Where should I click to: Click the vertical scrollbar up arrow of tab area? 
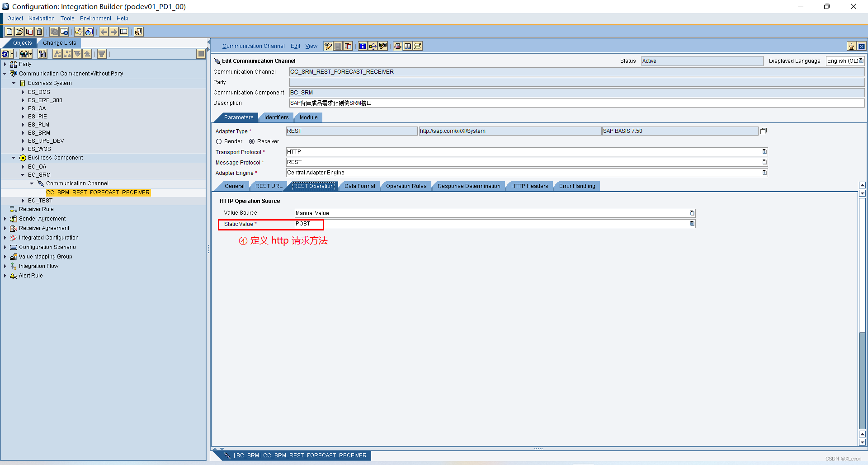pos(862,185)
